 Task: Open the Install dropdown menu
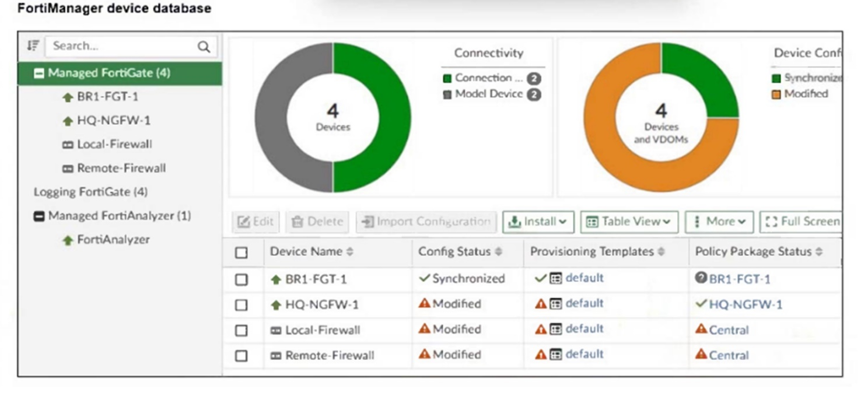tap(538, 222)
